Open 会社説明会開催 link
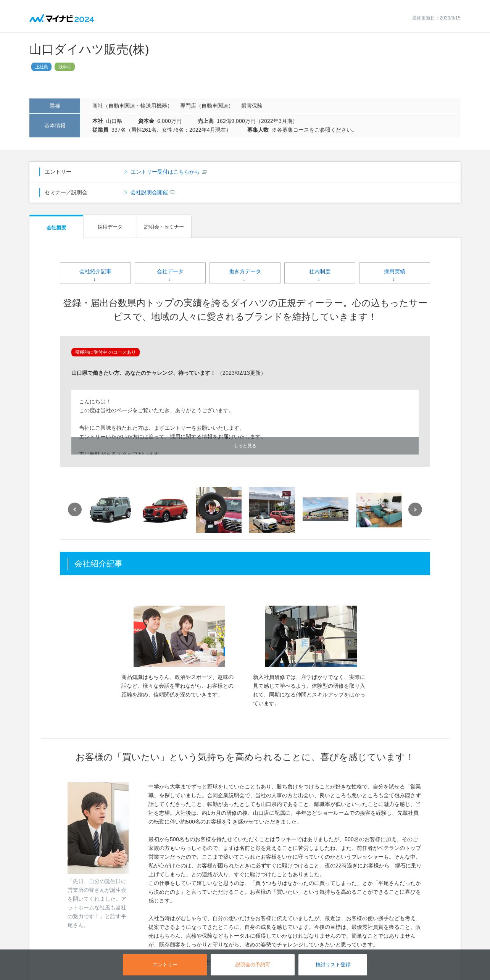The height and width of the screenshot is (980, 490). pyautogui.click(x=149, y=192)
